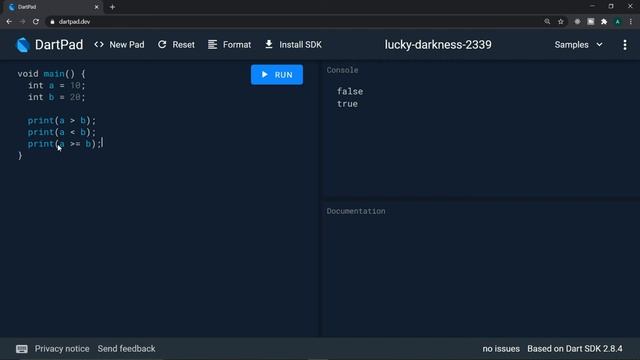
Task: Go back in browser history
Action: (x=9, y=22)
